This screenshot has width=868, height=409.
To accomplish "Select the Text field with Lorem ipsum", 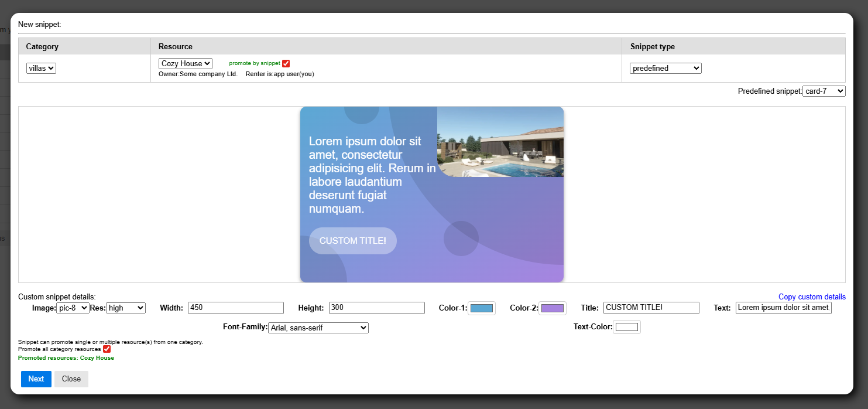I will pos(783,308).
